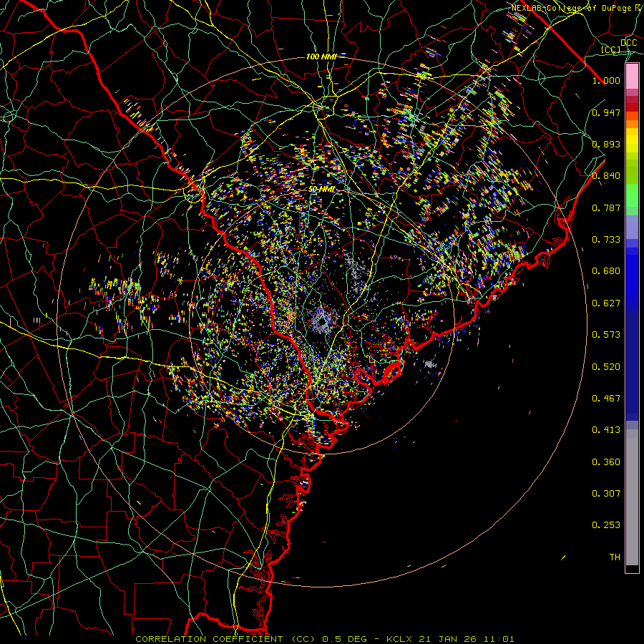
Task: Click the 0.307 legend value
Action: 606,494
